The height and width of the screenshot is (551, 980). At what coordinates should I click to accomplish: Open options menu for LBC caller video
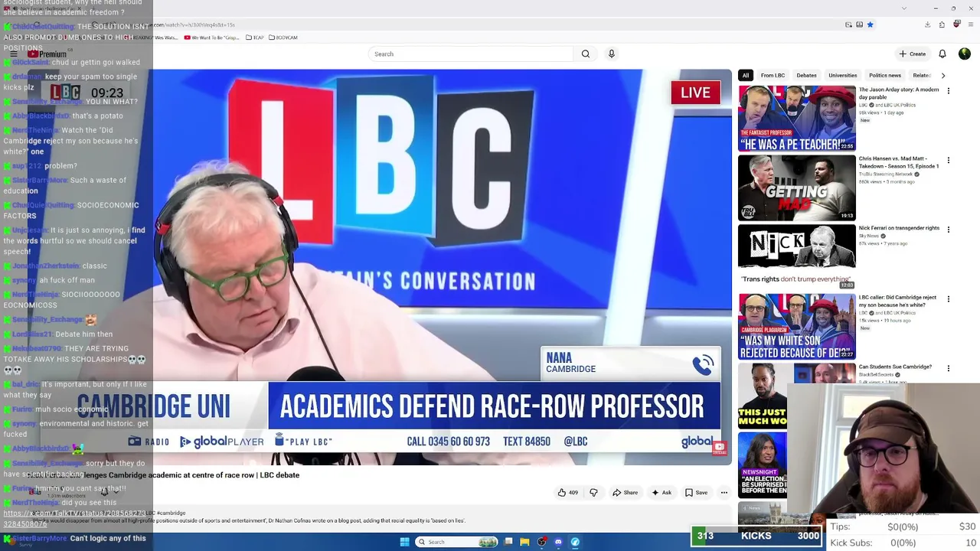tap(948, 298)
